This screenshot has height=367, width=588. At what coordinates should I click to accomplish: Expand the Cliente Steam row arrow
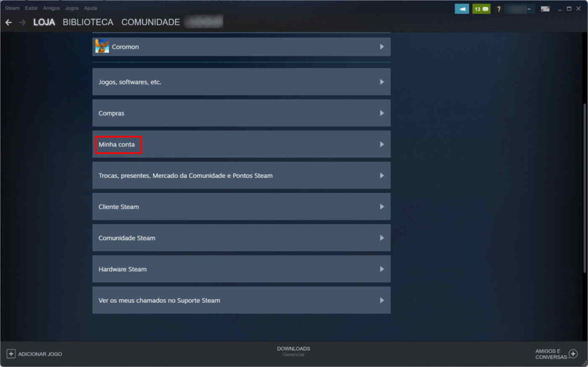click(x=382, y=207)
